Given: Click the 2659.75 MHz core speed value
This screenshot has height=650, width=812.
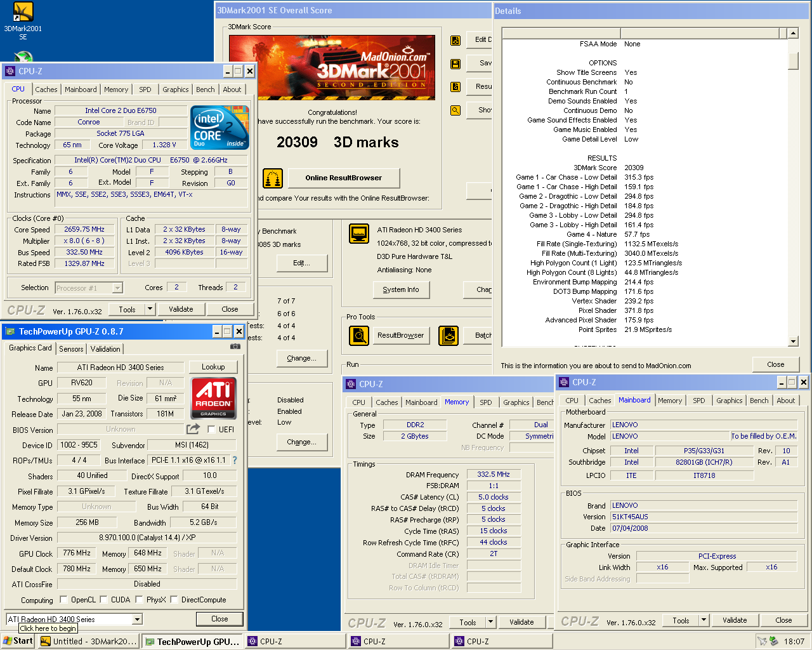Looking at the screenshot, I should 84,230.
